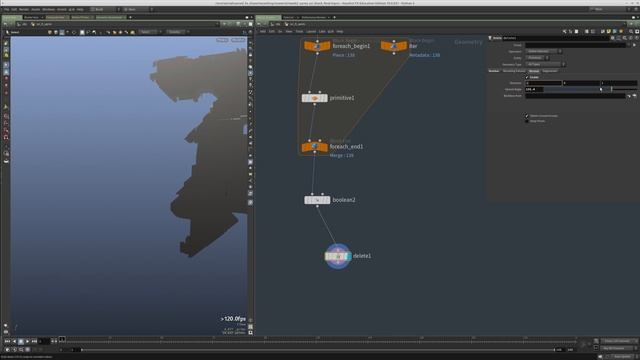
Task: Open the Geometry Type dropdown
Action: coord(545,64)
